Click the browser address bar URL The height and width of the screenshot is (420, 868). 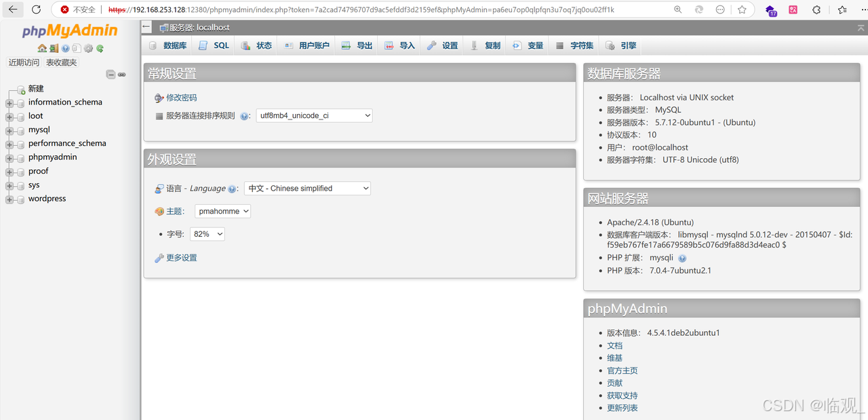point(361,10)
